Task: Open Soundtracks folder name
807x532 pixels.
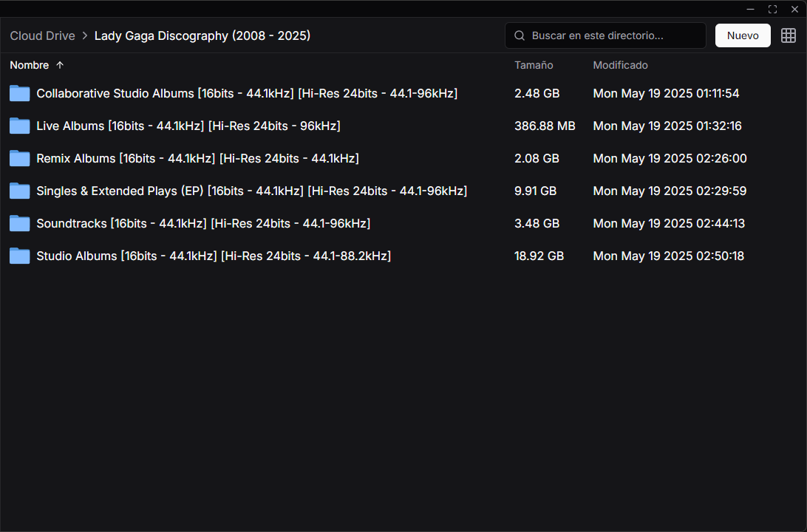Action: click(203, 223)
